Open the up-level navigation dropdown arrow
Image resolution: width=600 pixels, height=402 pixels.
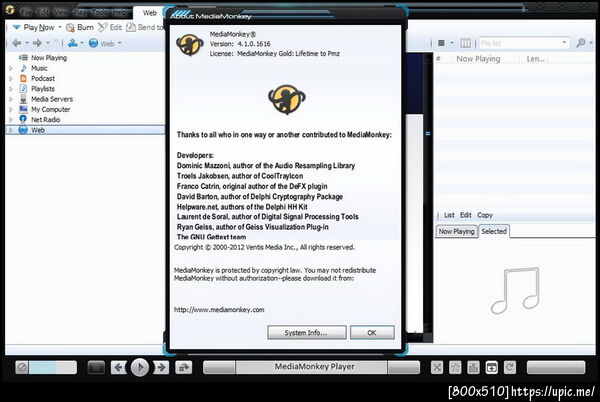(82, 43)
